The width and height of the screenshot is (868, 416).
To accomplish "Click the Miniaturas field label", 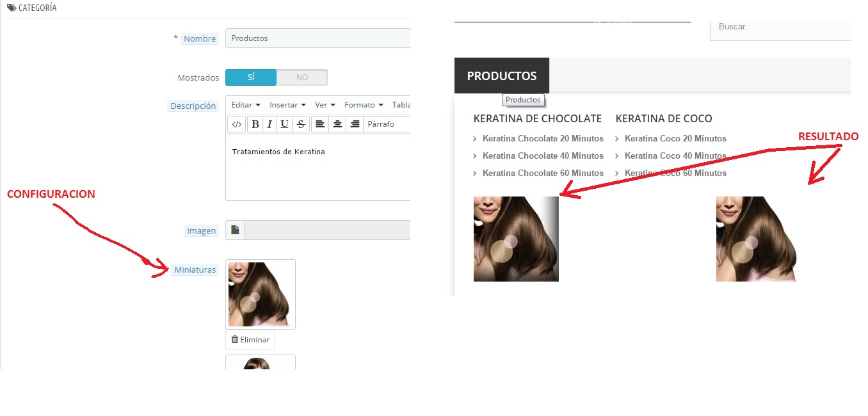I will tap(195, 270).
